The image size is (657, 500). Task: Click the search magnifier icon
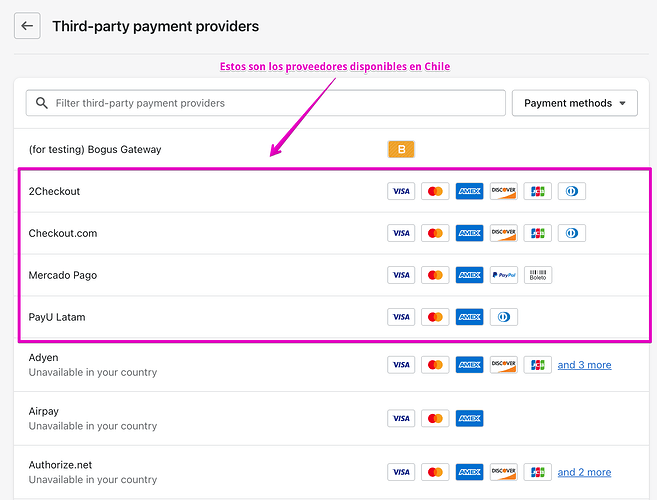[x=42, y=103]
